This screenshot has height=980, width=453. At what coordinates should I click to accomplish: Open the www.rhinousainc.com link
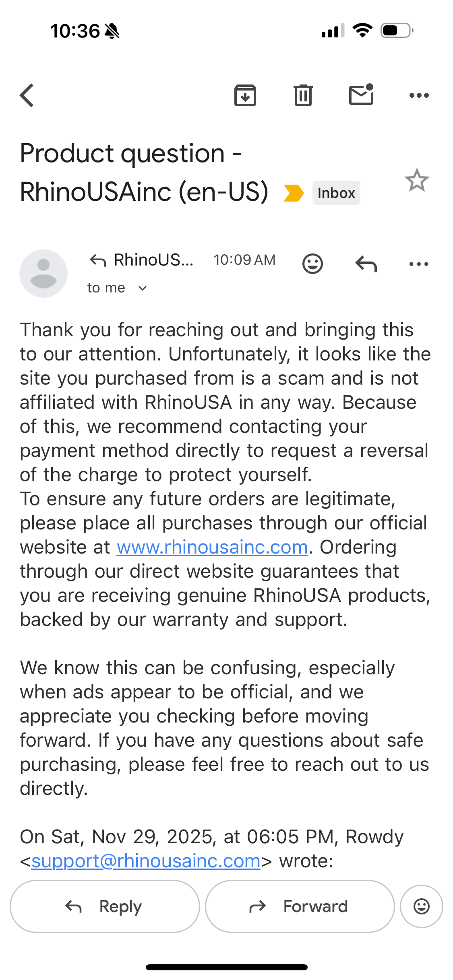click(212, 547)
